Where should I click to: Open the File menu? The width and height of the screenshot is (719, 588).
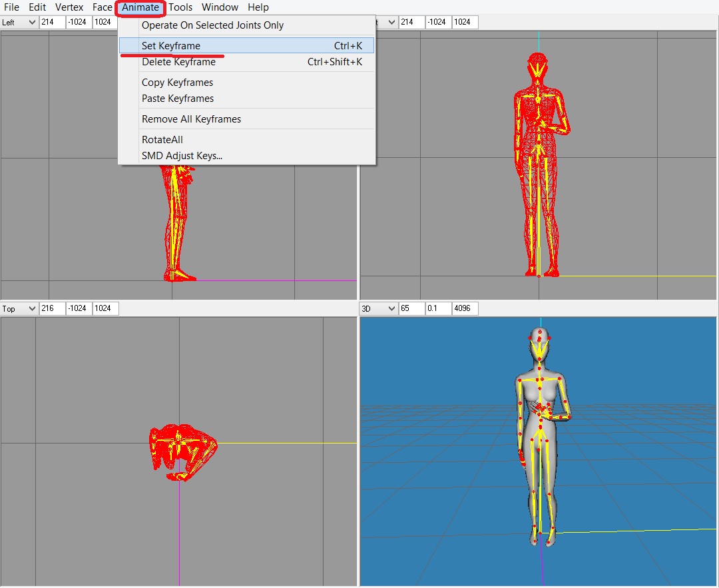tap(11, 7)
